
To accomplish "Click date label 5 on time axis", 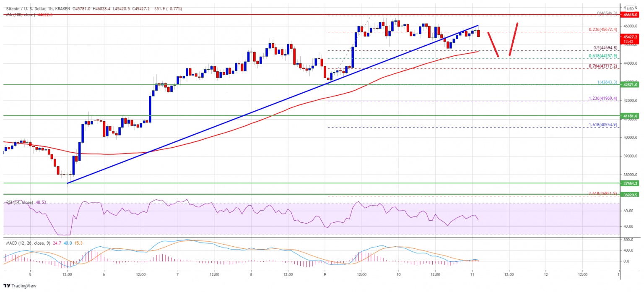I will [30, 275].
